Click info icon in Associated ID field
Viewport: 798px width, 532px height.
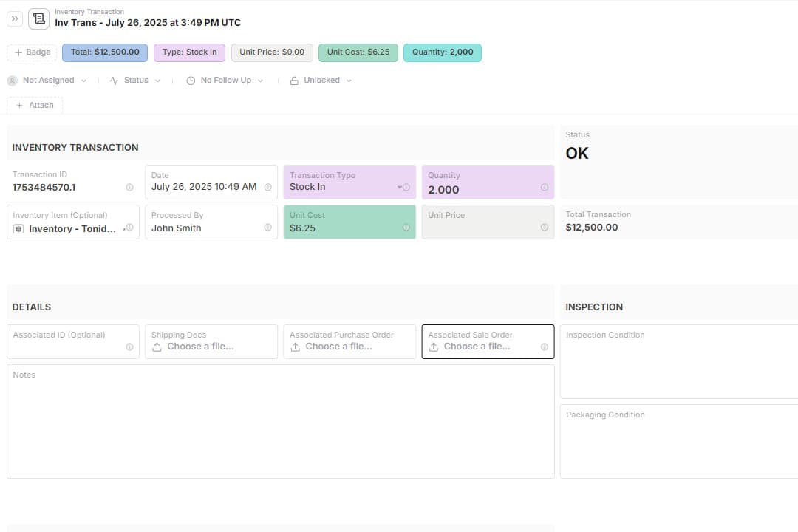click(x=129, y=347)
